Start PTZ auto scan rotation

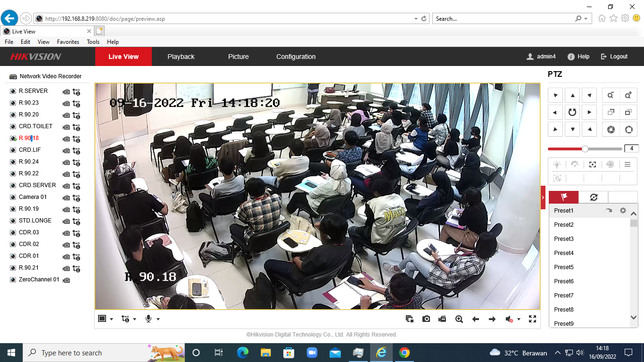pyautogui.click(x=572, y=112)
